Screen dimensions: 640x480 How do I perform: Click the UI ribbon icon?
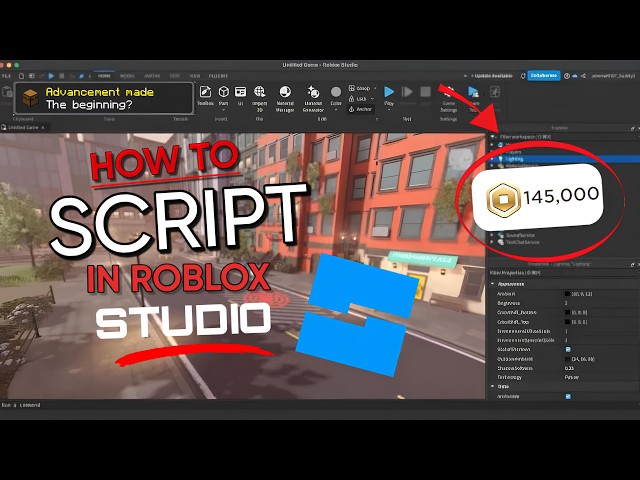pyautogui.click(x=240, y=92)
